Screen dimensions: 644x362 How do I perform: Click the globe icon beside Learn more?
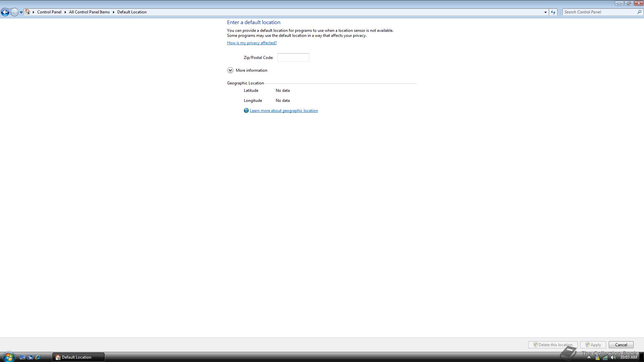[246, 110]
